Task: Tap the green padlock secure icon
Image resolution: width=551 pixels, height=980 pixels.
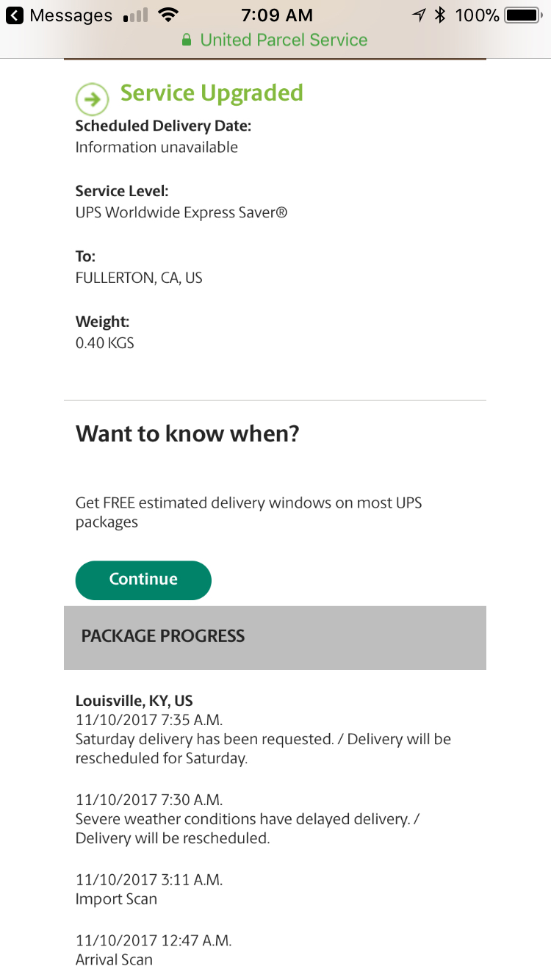Action: pos(187,40)
